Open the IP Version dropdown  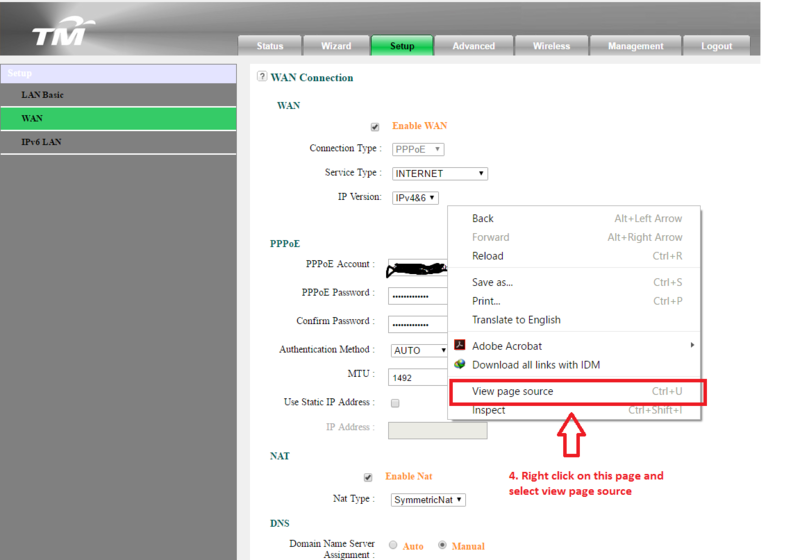[416, 198]
